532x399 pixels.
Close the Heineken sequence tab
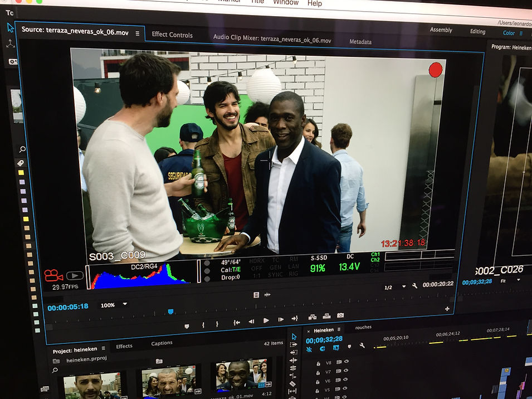(x=309, y=331)
